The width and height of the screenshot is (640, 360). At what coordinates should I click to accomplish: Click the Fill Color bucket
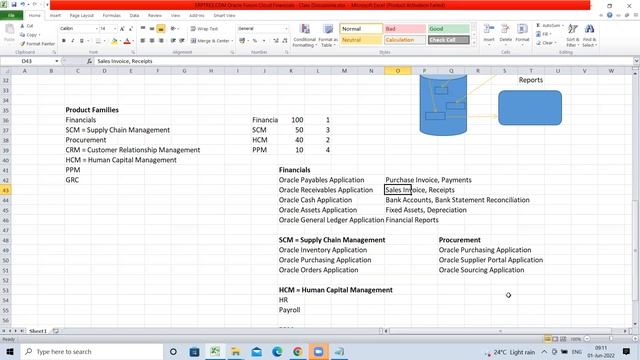[114, 41]
